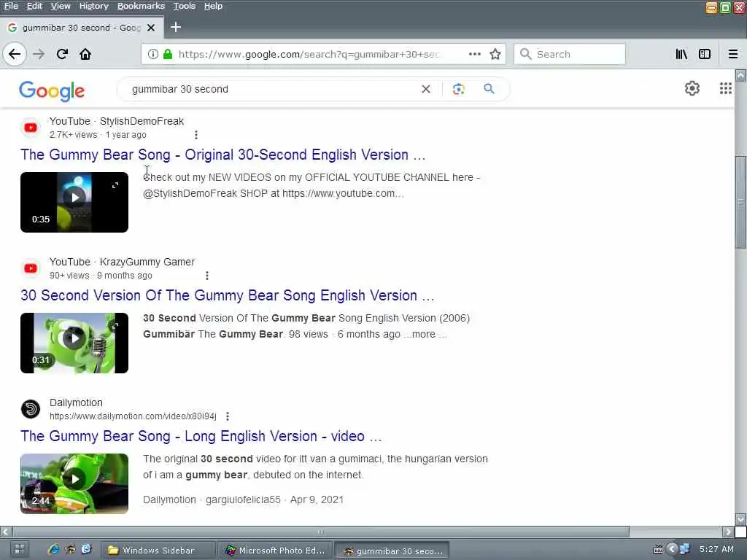Open Long English Version video link
Viewport: 747px width, 560px height.
201,436
